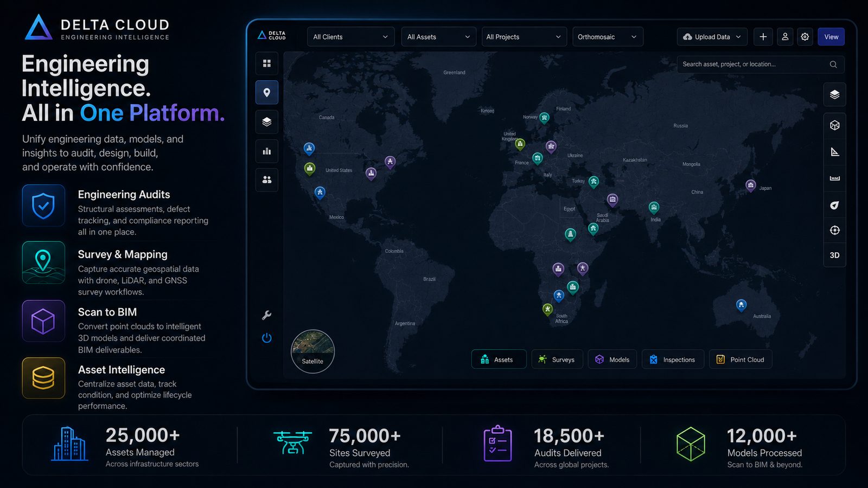The image size is (868, 488).
Task: Open the All Clients dropdown
Action: (350, 37)
